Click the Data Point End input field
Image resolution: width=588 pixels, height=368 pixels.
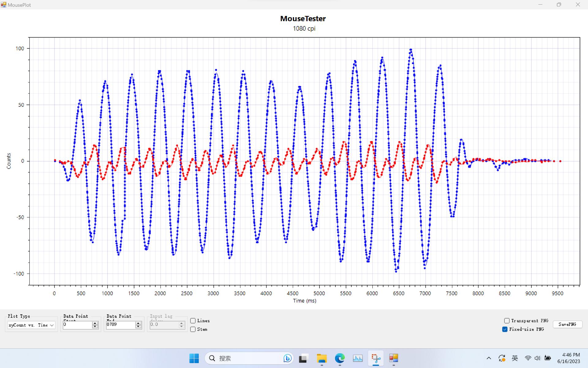(120, 325)
